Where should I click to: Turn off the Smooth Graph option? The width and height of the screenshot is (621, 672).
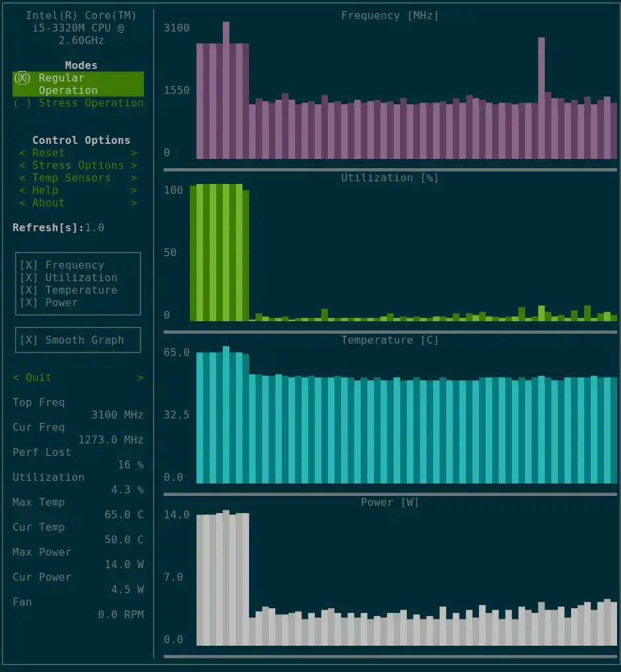(x=72, y=340)
